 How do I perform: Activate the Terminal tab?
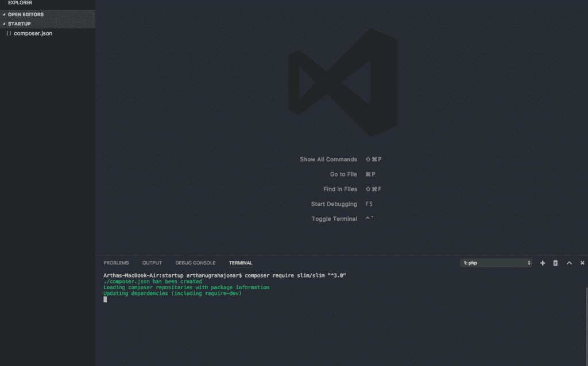point(241,263)
